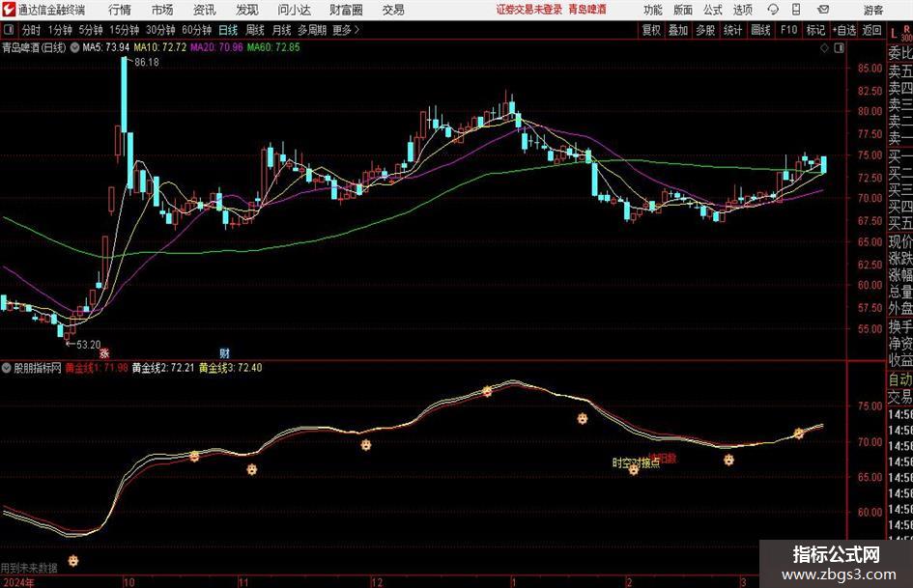Open the 资讯 menu
913x588 pixels.
(x=205, y=10)
